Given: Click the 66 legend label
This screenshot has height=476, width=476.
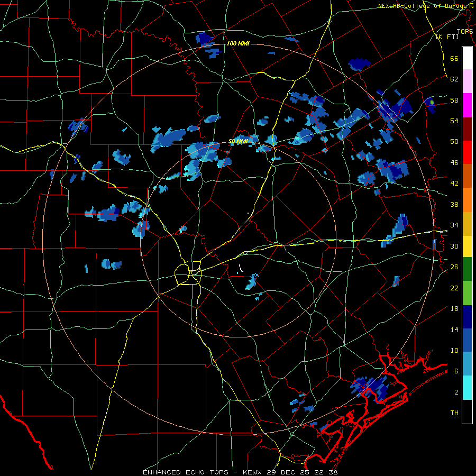Looking at the screenshot, I should [x=454, y=58].
